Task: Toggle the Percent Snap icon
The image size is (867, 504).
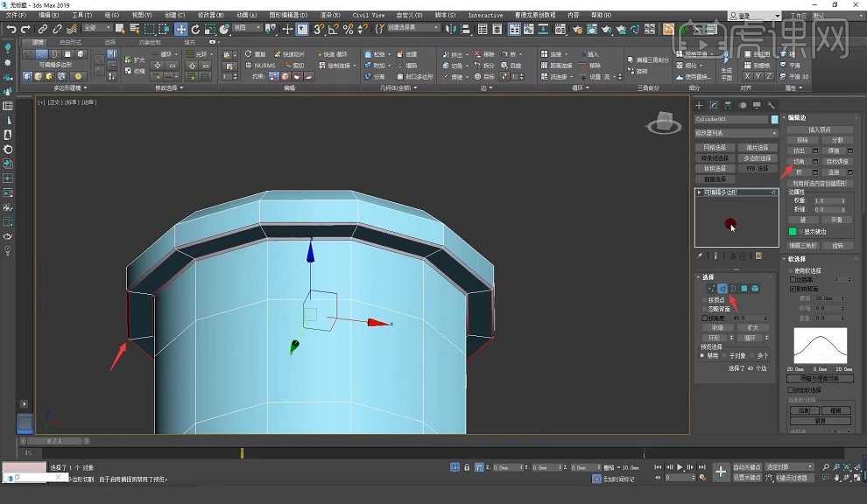Action: click(x=349, y=29)
